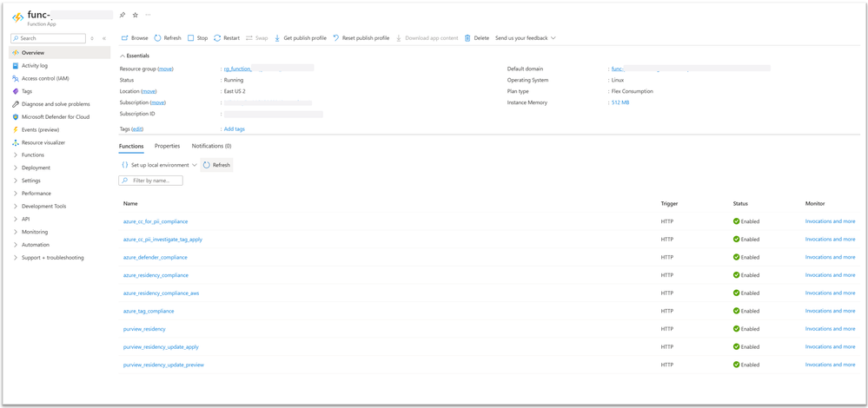The width and height of the screenshot is (868, 408).
Task: Open function purview_residency
Action: click(x=144, y=329)
